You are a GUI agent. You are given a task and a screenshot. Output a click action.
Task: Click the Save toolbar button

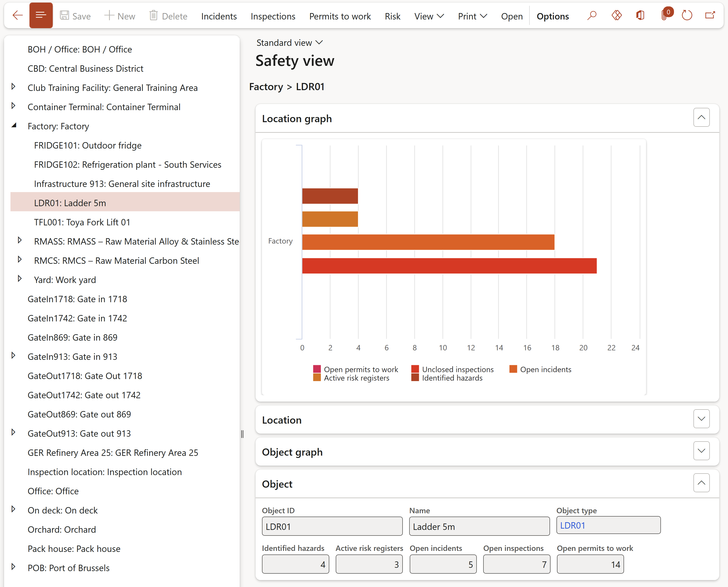point(75,16)
